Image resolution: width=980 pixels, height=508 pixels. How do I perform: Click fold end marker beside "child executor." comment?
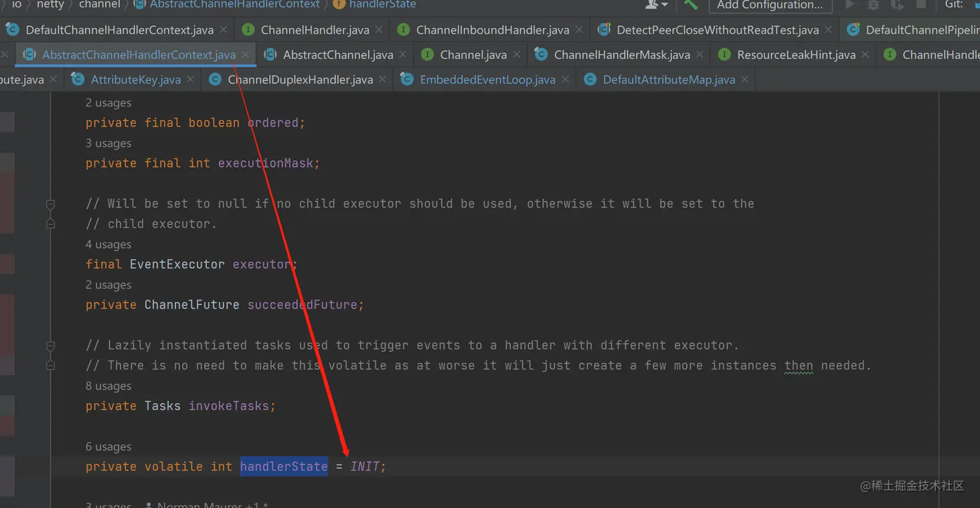point(51,224)
